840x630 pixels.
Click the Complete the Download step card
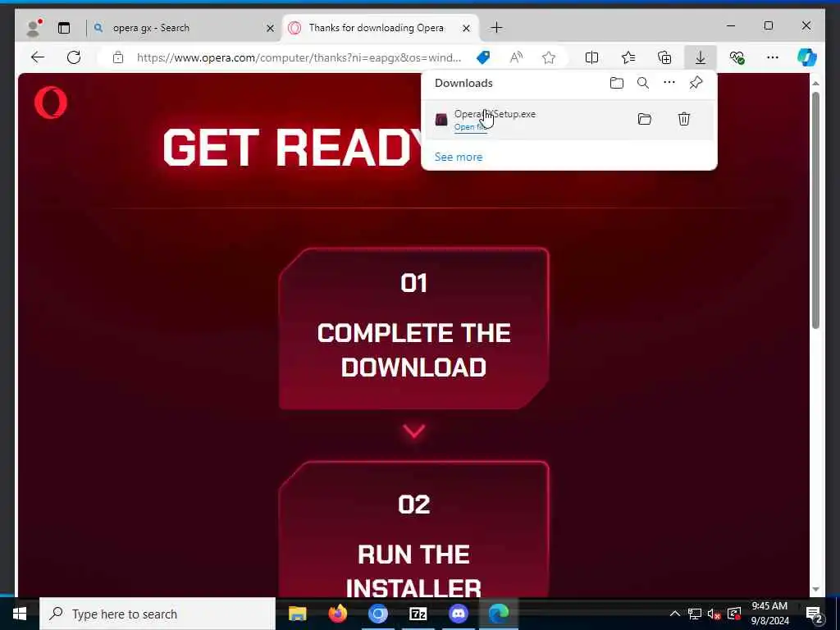click(414, 328)
